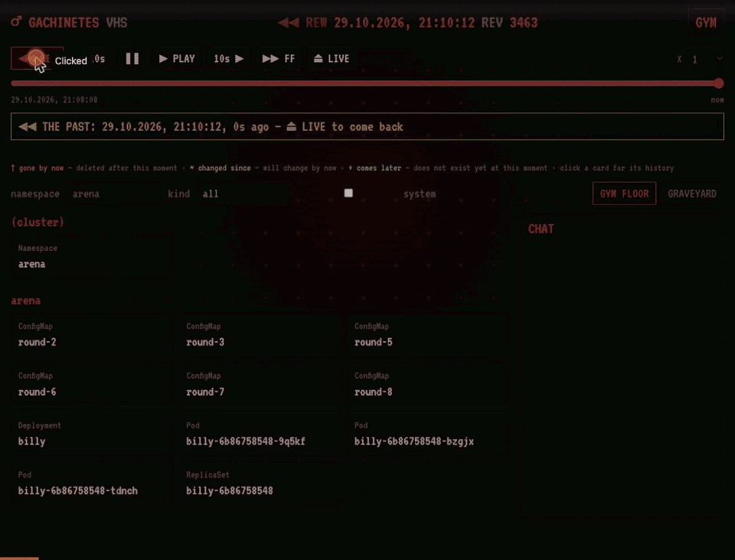The image size is (735, 560).
Task: Open the ConfigMap round-6 card
Action: 91,384
